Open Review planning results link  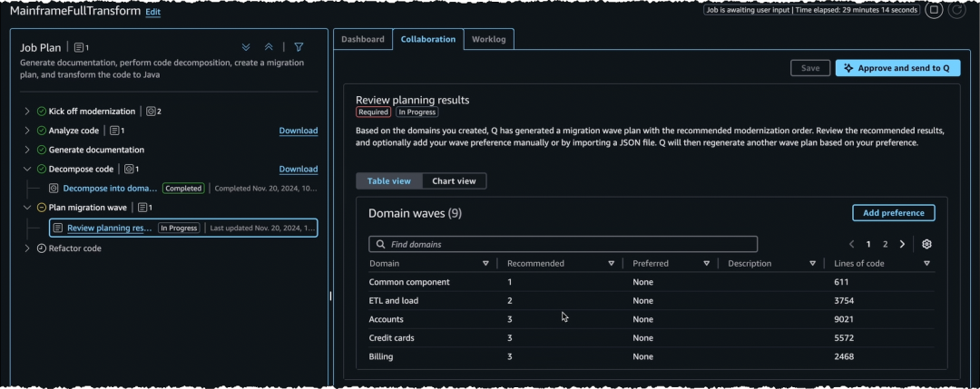point(110,228)
